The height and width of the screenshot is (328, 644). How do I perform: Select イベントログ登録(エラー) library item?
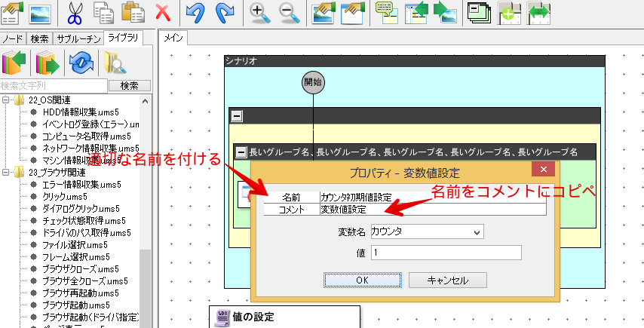tap(90, 124)
